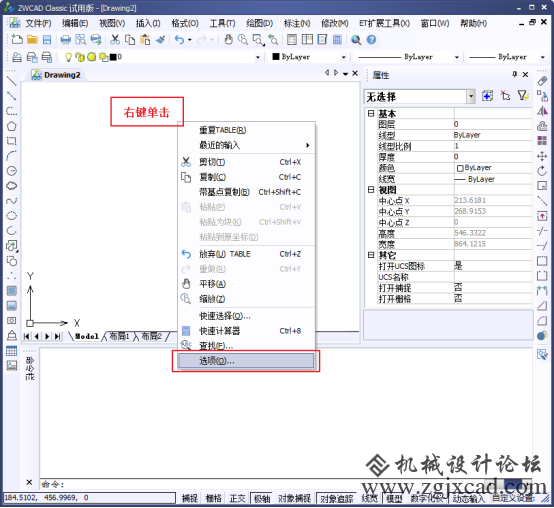Toggle 对象捕捉 object snap in the status bar
Viewport: 554px width, 508px height.
coord(294,498)
